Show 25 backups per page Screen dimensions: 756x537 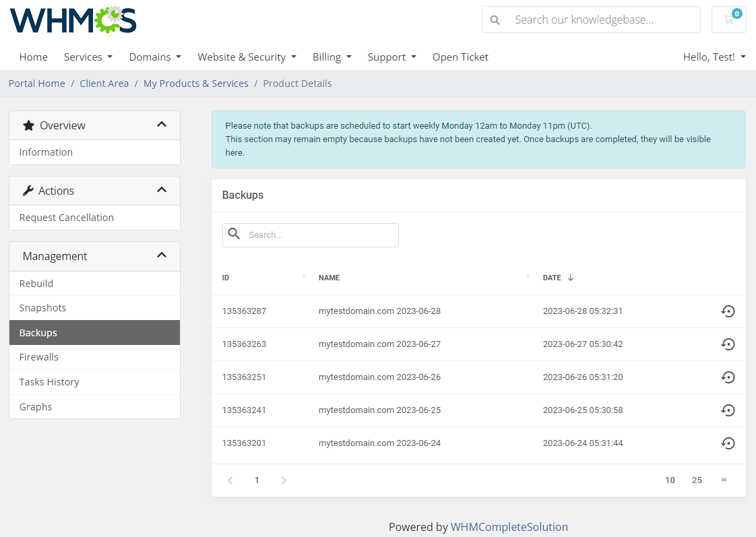(697, 480)
